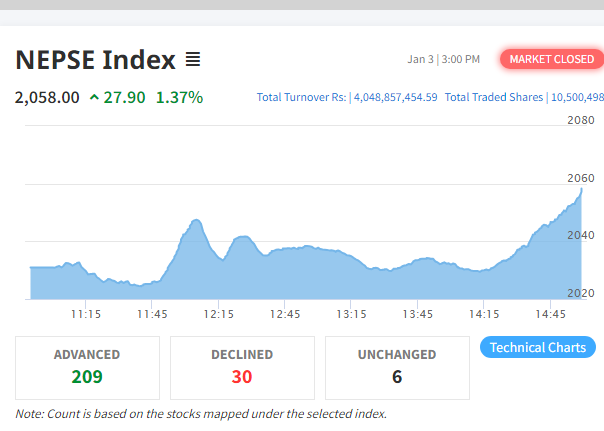Select the UNCHANGED 6 stocks box
This screenshot has height=431, width=604.
click(397, 367)
